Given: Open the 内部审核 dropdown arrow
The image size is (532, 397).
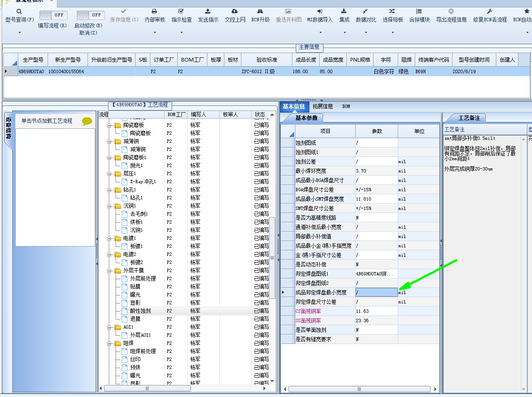Looking at the screenshot, I should pos(154,33).
